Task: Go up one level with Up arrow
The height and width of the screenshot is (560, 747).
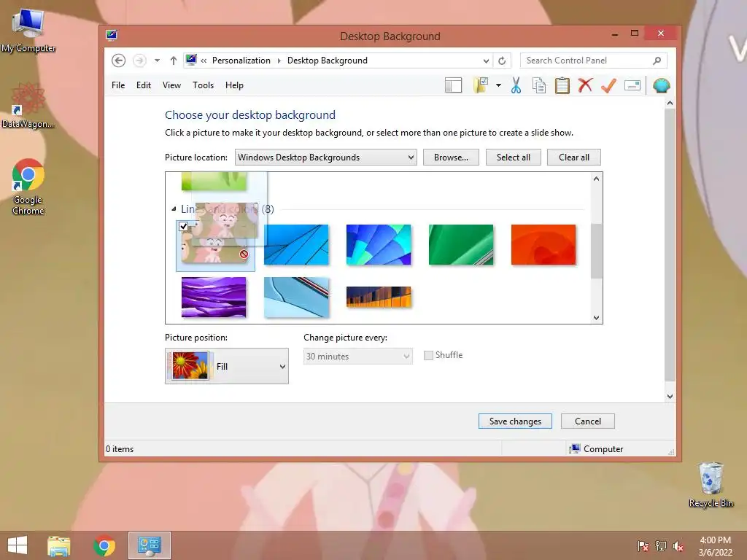Action: pyautogui.click(x=174, y=61)
